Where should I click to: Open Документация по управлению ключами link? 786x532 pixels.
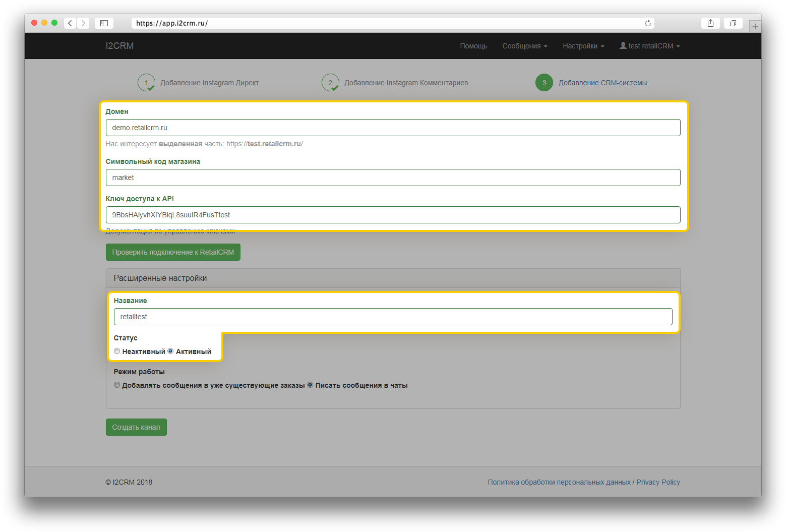point(170,231)
